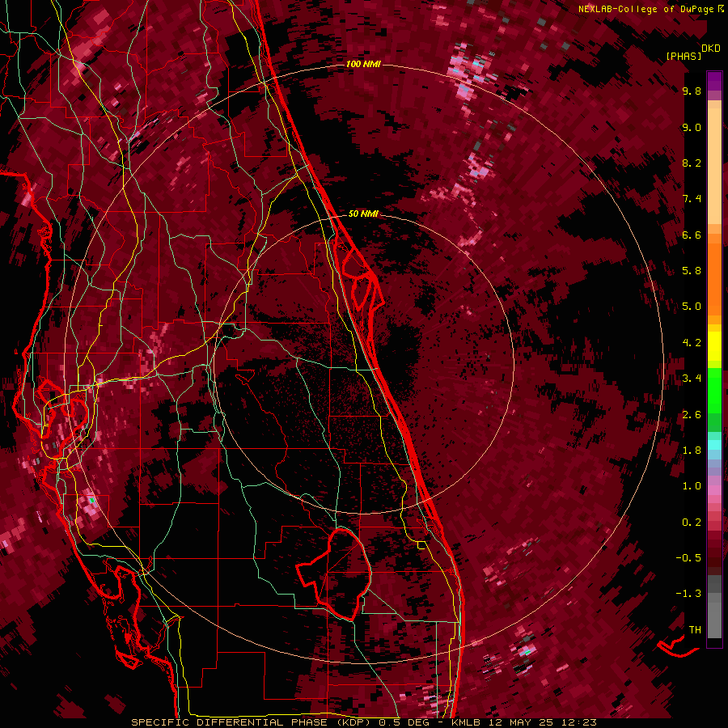Screen dimensions: 728x728
Task: Click the DKD product label
Action: click(711, 49)
